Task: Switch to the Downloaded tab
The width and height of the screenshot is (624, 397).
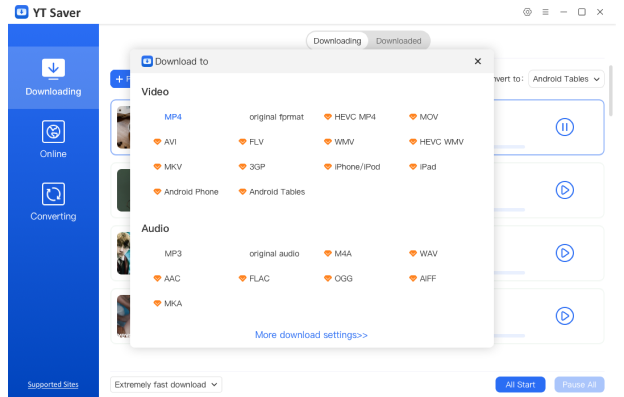Action: click(x=399, y=41)
